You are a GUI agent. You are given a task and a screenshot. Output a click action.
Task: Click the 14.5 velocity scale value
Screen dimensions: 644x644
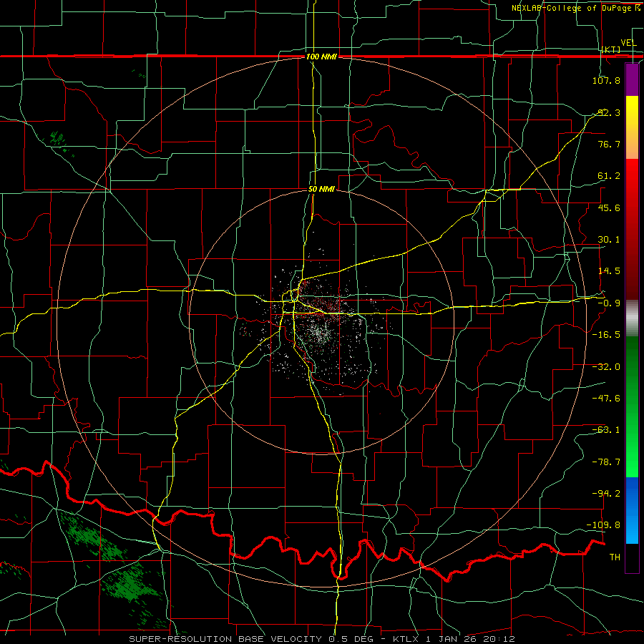coord(609,271)
